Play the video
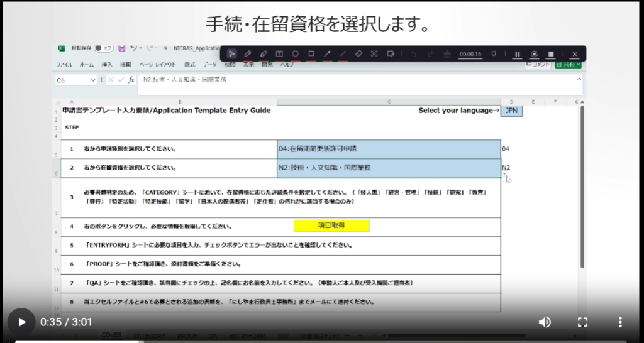Image resolution: width=644 pixels, height=343 pixels. [x=21, y=322]
